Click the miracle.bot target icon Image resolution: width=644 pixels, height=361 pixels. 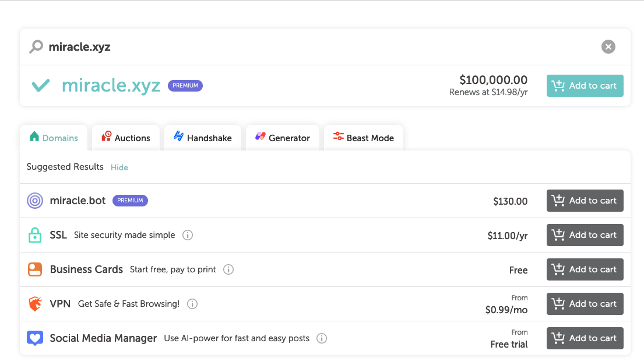click(x=35, y=201)
